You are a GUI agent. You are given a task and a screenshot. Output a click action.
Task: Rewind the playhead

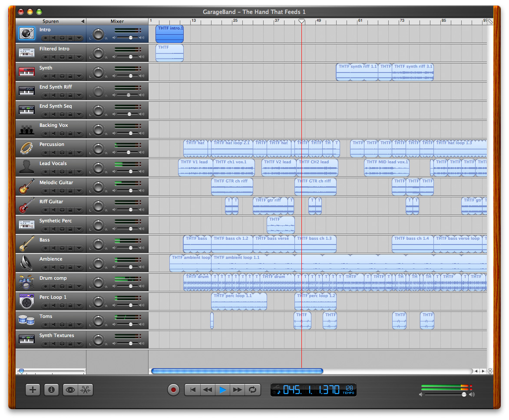point(208,390)
